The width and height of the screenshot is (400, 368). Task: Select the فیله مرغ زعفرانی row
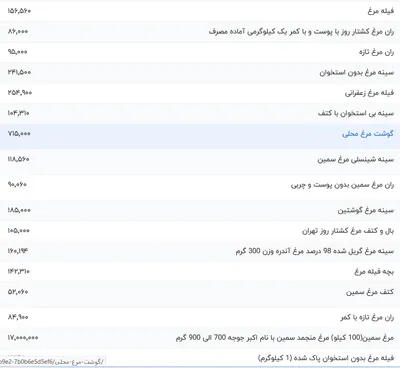pyautogui.click(x=200, y=93)
